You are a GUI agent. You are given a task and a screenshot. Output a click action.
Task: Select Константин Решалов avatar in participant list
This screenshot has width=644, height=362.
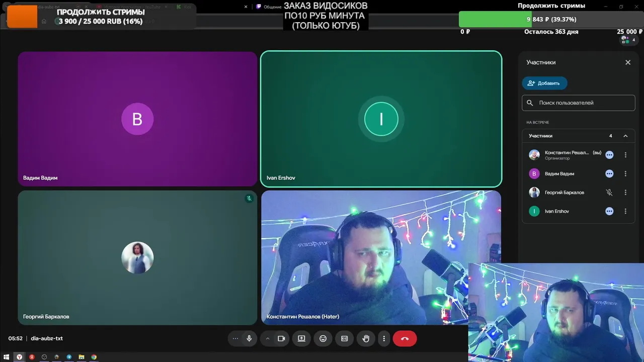tap(534, 155)
